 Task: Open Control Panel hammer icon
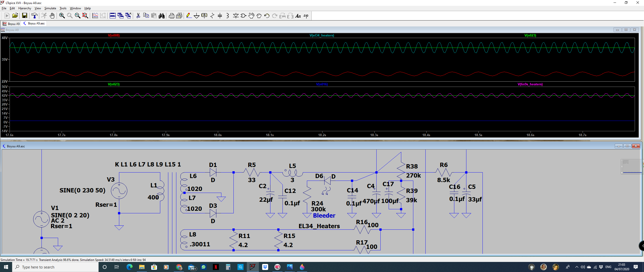34,16
